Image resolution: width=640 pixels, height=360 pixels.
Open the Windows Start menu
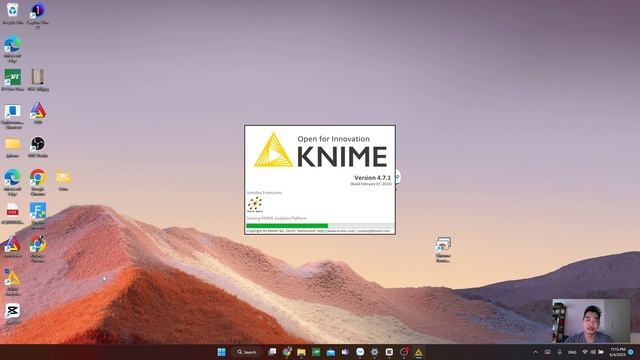(x=221, y=352)
